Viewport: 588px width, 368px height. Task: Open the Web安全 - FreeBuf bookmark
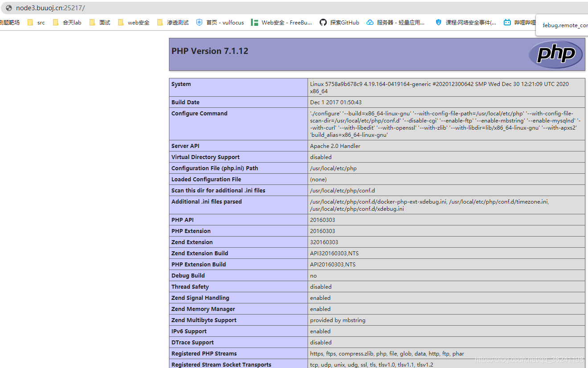281,22
